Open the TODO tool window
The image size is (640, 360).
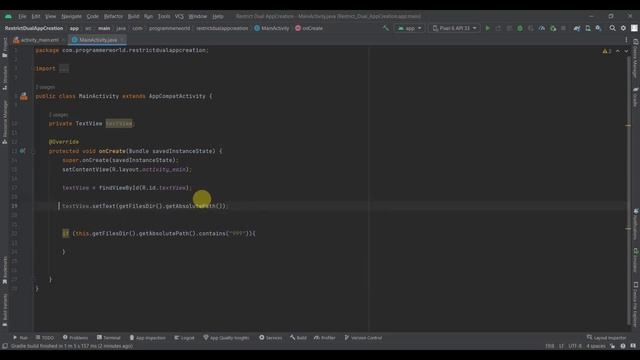pos(45,338)
